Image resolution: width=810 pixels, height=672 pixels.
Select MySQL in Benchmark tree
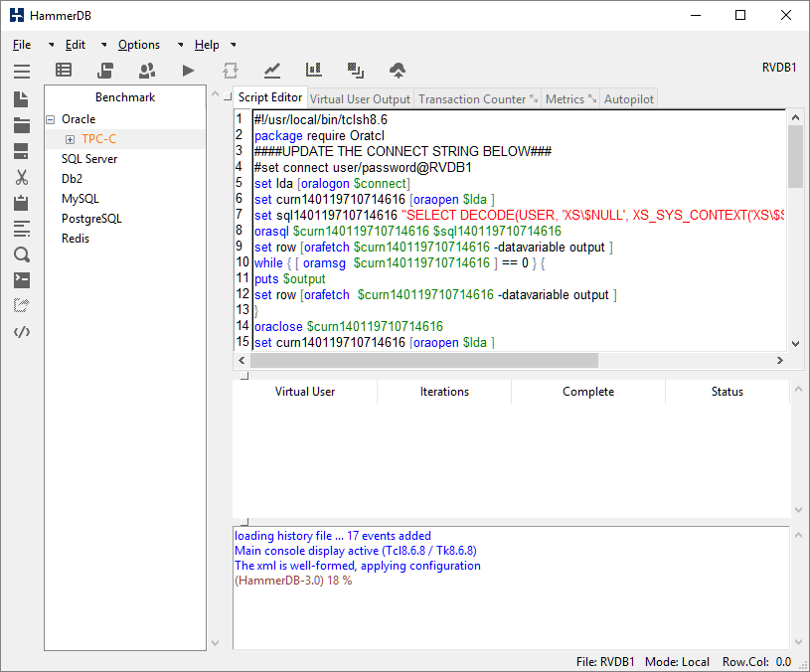pyautogui.click(x=81, y=199)
